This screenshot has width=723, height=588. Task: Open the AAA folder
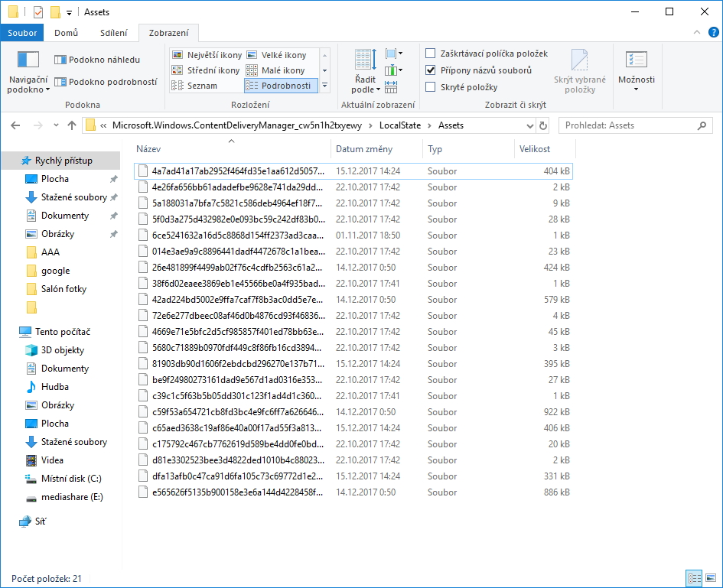tap(50, 252)
